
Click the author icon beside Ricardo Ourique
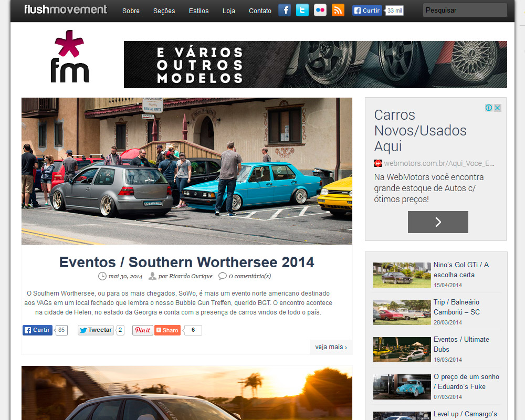[152, 276]
